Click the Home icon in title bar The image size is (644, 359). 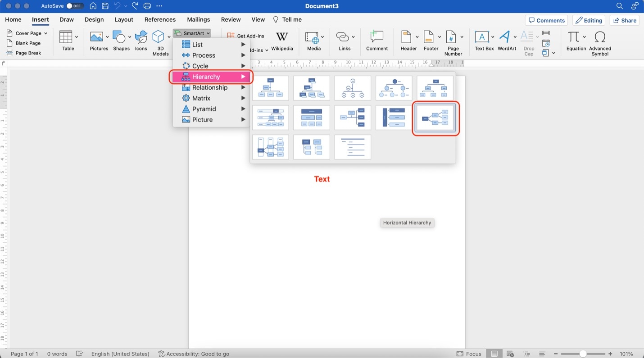click(93, 6)
